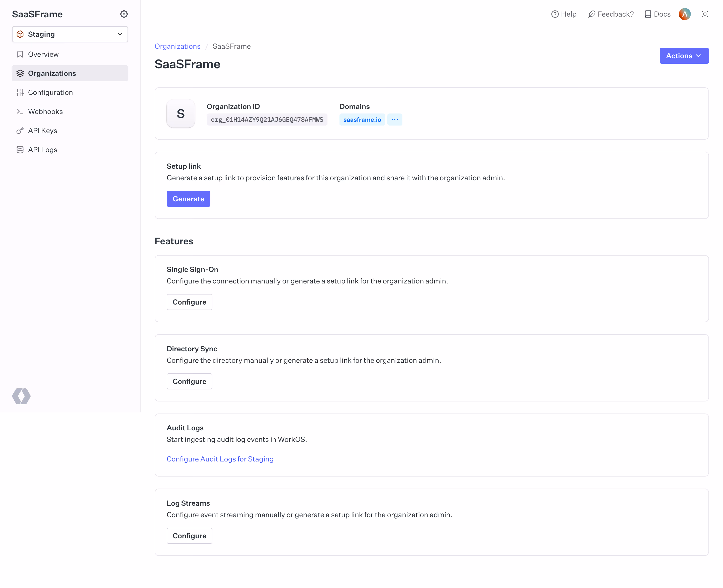Open the domains ellipsis menu

pyautogui.click(x=395, y=120)
